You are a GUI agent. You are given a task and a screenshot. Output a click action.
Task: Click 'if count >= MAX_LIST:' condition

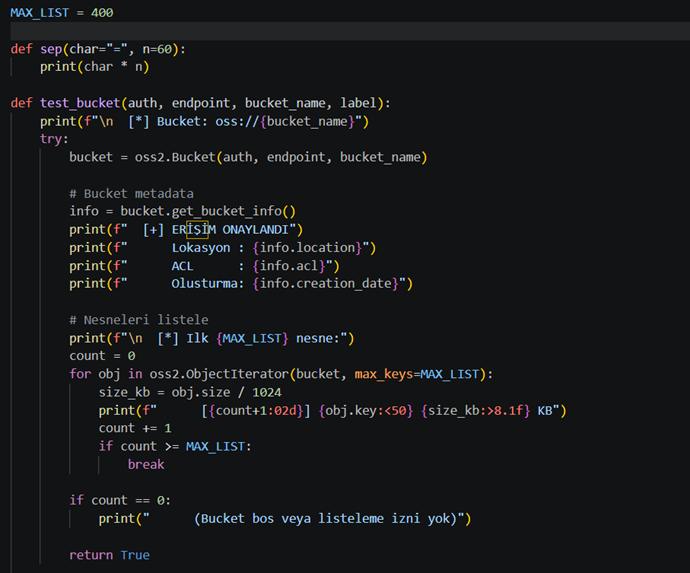tap(175, 446)
